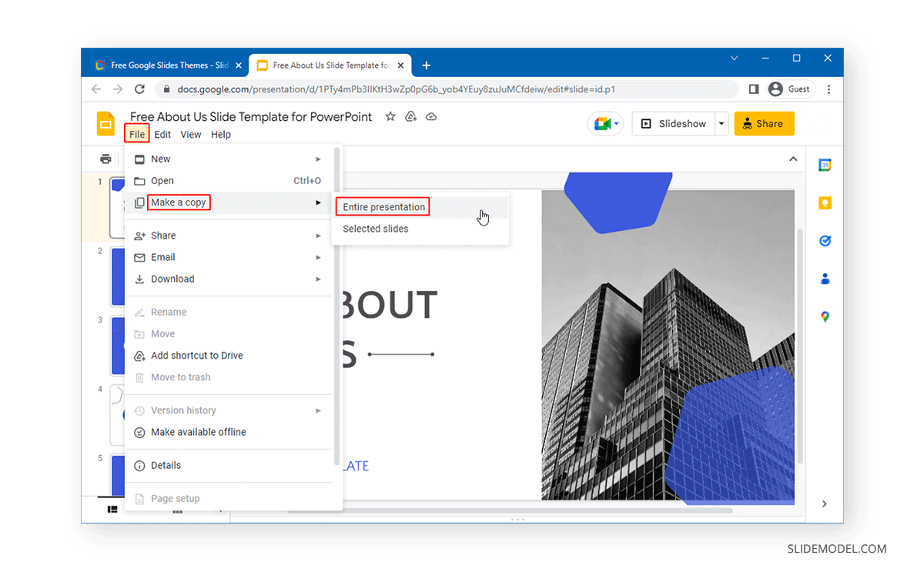Check document save status via the cloud icon
The width and height of the screenshot is (924, 572).
click(431, 116)
